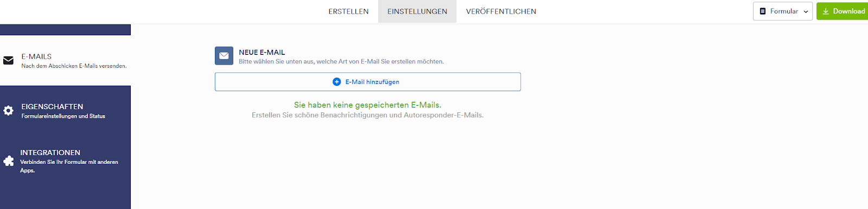868x209 pixels.
Task: Click the envelope icon beside E-MAILS
Action: 8,61
